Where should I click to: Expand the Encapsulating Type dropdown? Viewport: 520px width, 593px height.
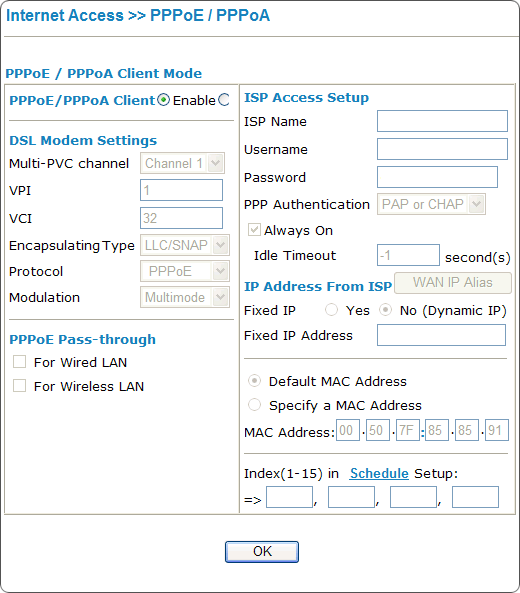tap(185, 245)
